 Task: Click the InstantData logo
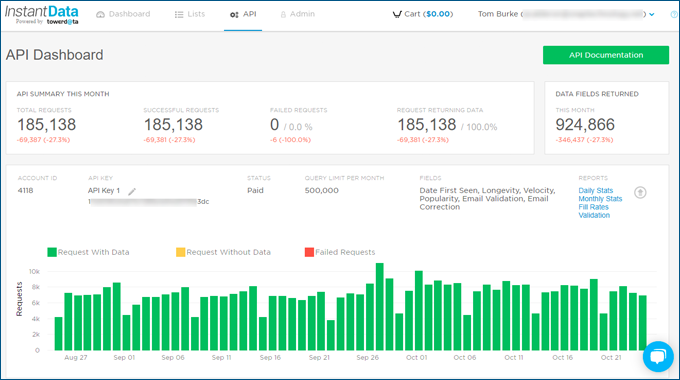[42, 14]
